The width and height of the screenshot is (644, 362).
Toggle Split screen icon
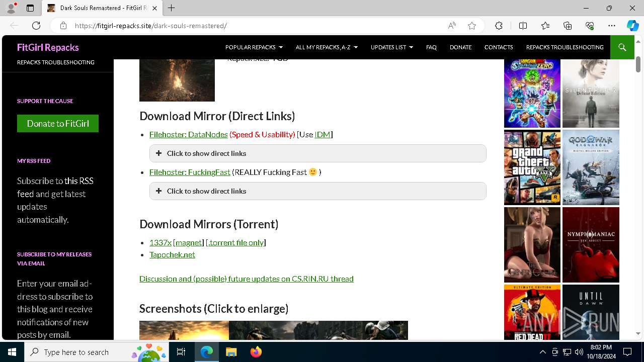[x=523, y=26]
